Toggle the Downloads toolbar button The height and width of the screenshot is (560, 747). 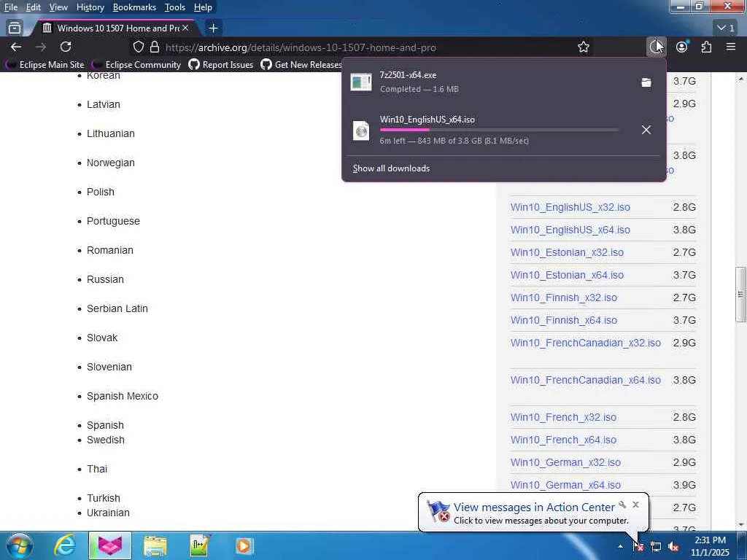click(656, 47)
